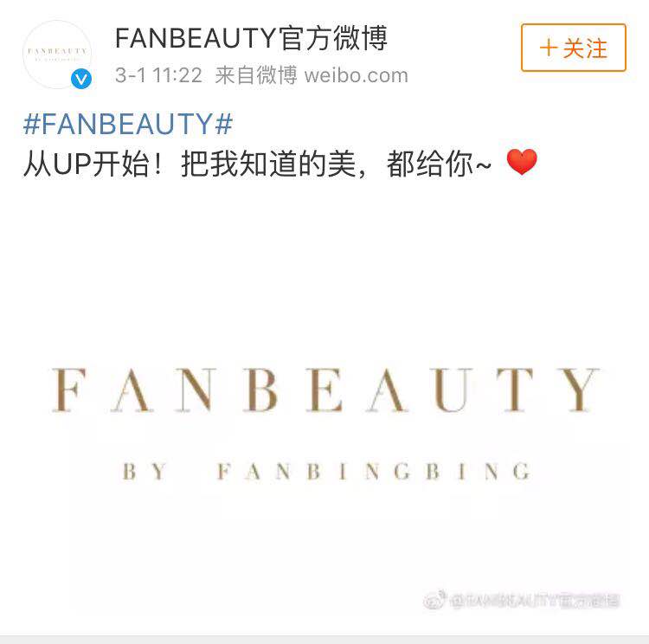Image resolution: width=649 pixels, height=644 pixels.
Task: Click the post text 从UP开始
Action: pos(87,164)
